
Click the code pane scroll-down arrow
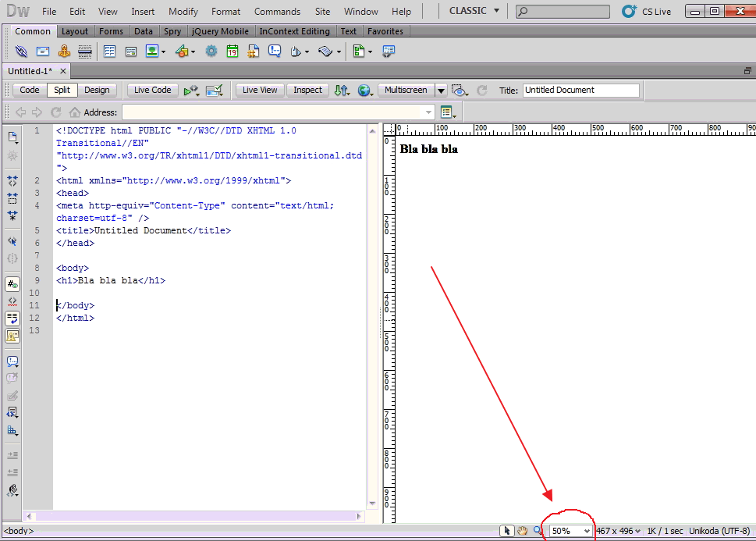(372, 504)
